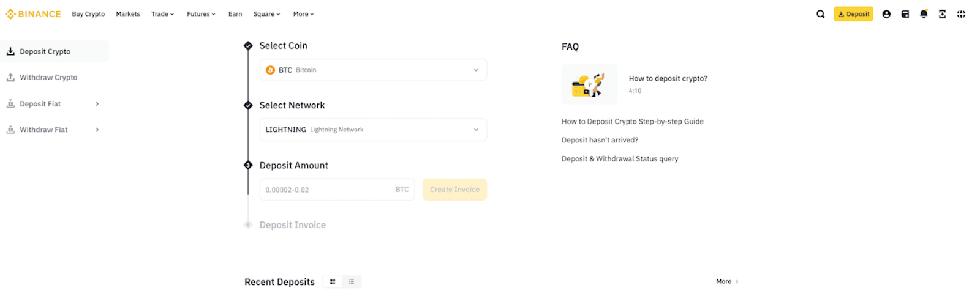Expand the Deposit Fiat sidebar submenu

click(x=97, y=104)
